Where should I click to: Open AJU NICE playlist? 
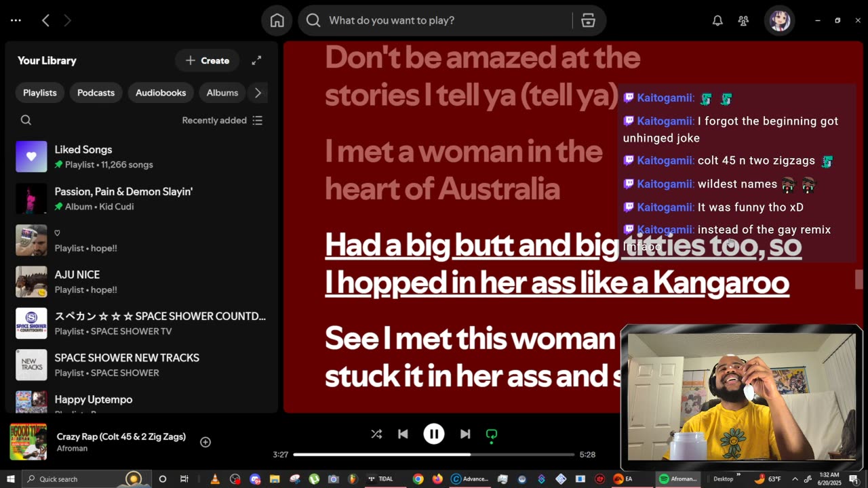[x=141, y=282]
